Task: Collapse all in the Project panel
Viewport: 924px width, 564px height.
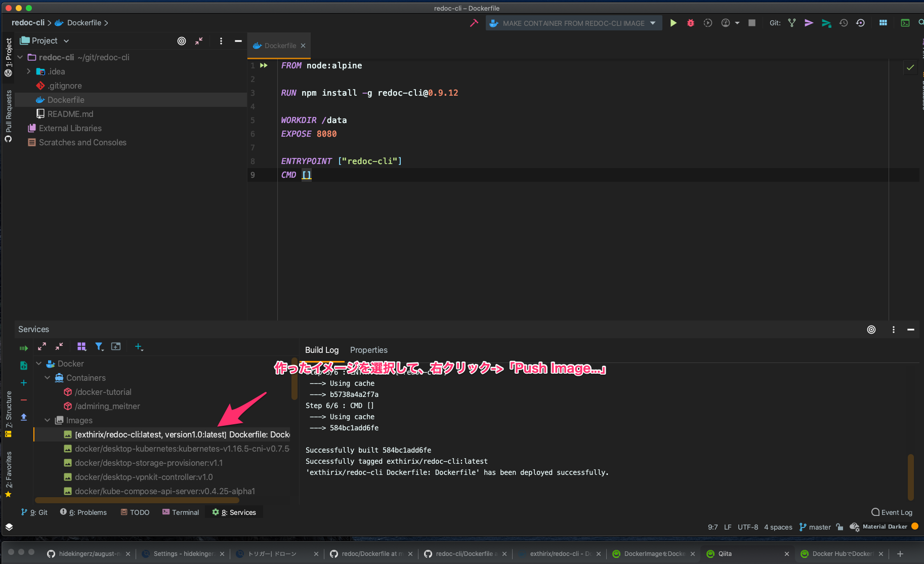Action: pyautogui.click(x=199, y=41)
